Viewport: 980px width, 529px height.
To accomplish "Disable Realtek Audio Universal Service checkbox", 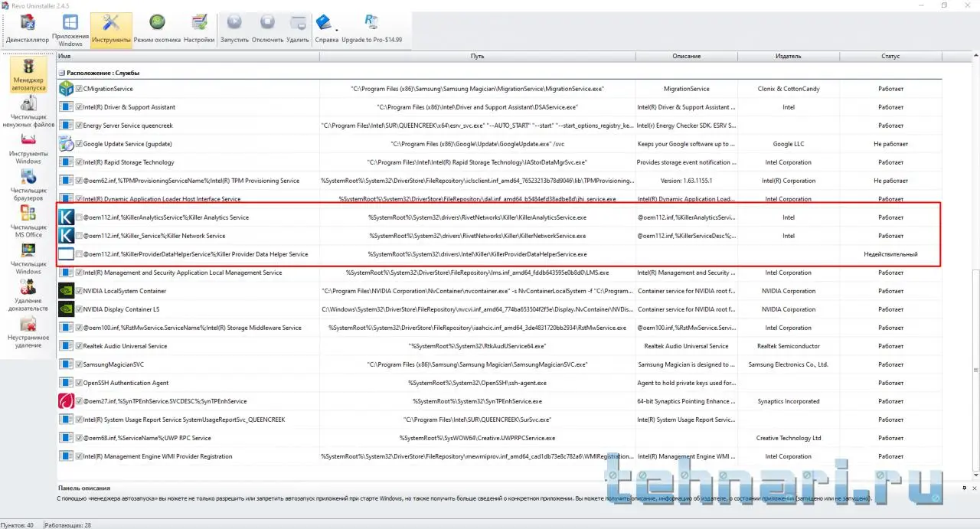I will pos(80,346).
